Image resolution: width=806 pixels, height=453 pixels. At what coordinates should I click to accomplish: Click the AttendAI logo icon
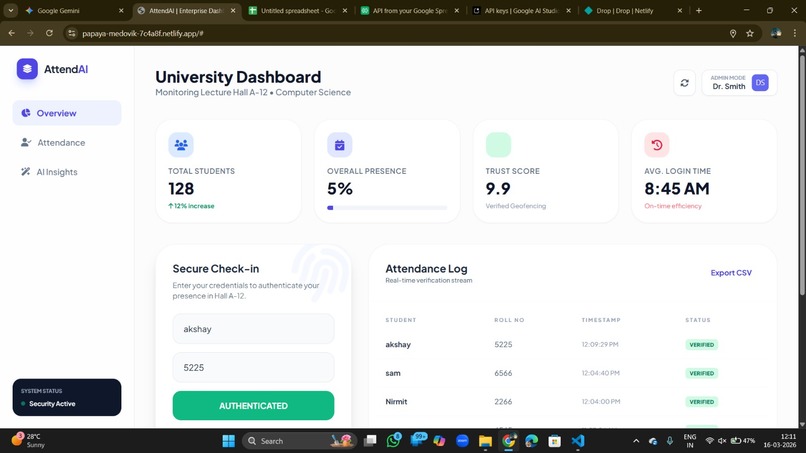coord(27,69)
